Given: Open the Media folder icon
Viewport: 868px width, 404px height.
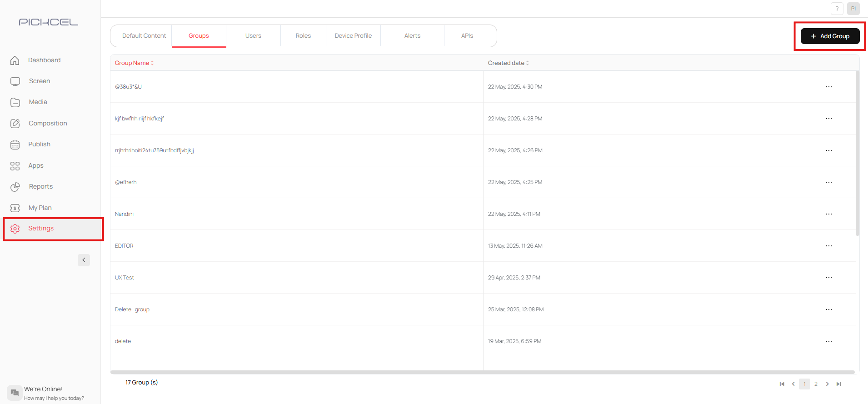Looking at the screenshot, I should tap(15, 102).
